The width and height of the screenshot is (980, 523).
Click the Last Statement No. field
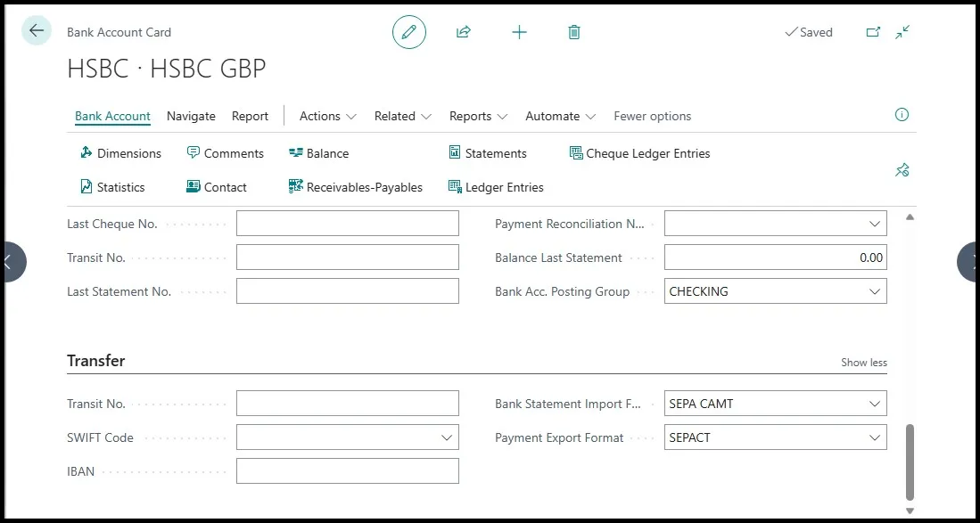coord(348,290)
